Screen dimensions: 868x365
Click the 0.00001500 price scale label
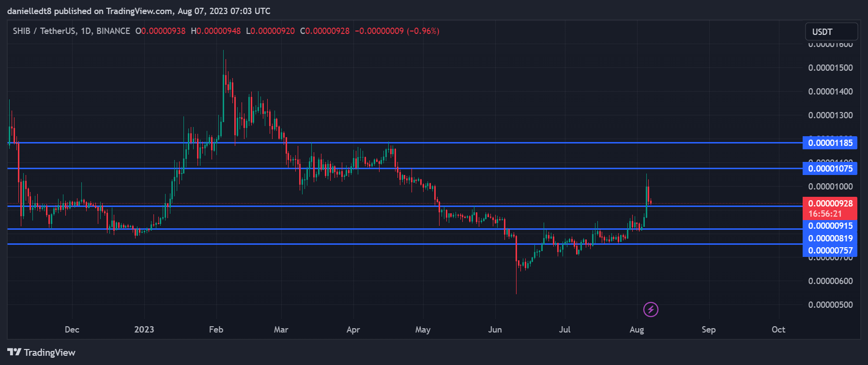tap(830, 68)
